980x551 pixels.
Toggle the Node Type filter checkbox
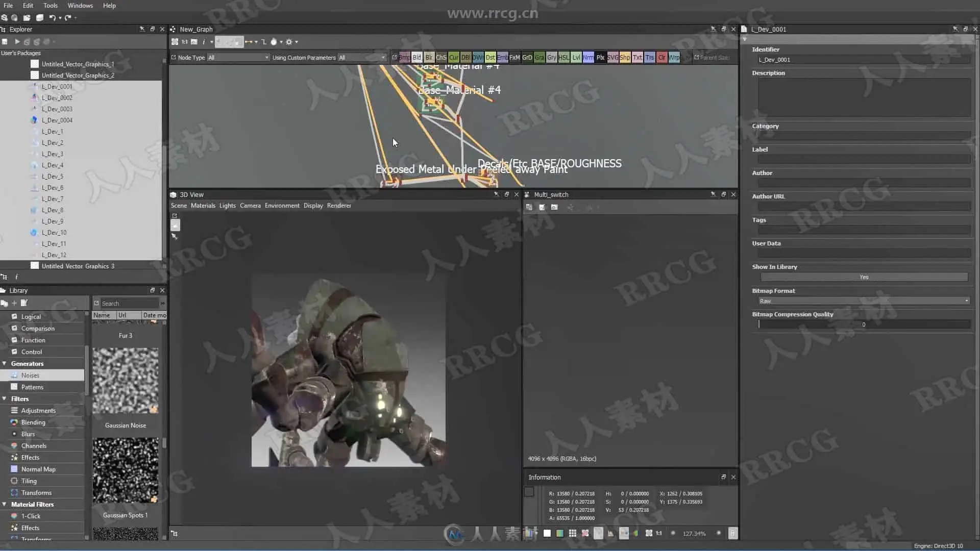[x=174, y=58]
